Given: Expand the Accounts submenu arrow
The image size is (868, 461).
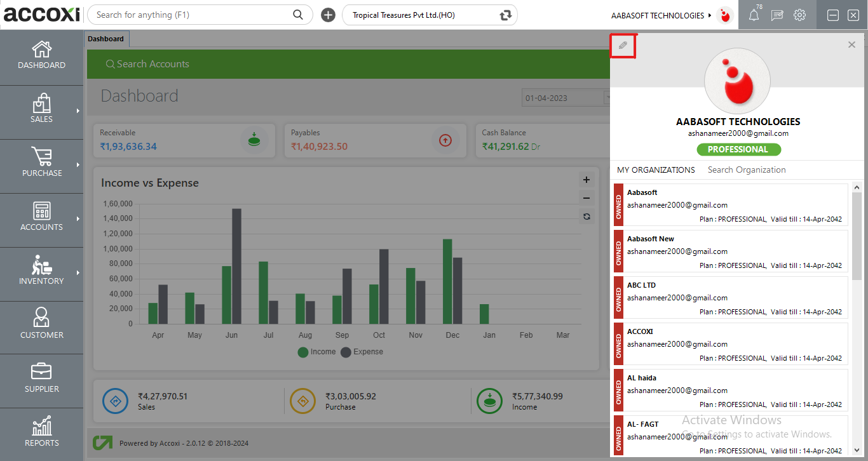Looking at the screenshot, I should click(78, 219).
